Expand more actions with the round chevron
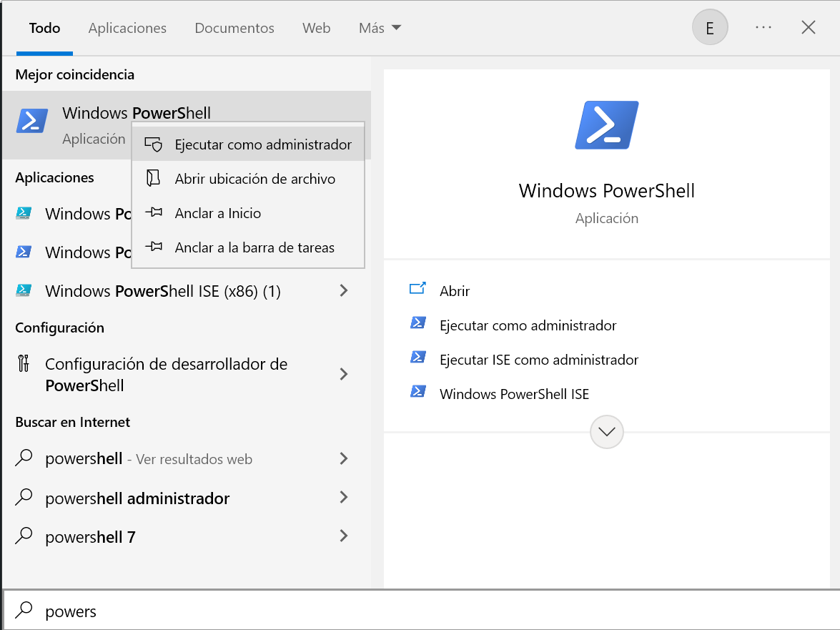840x630 pixels. pyautogui.click(x=606, y=432)
